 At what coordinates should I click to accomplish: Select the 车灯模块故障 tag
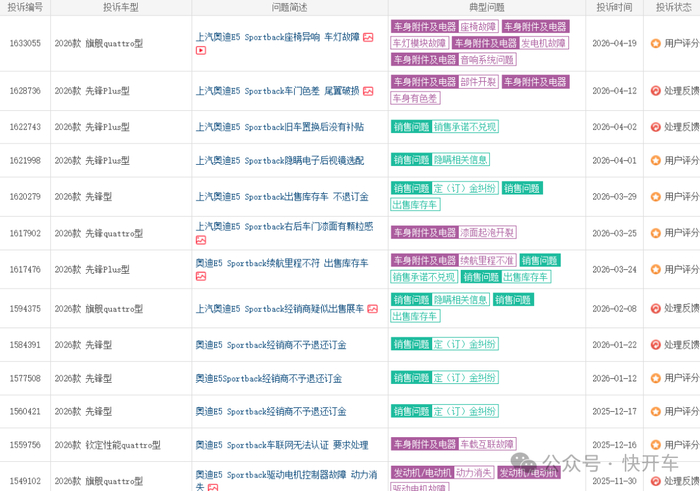point(420,43)
